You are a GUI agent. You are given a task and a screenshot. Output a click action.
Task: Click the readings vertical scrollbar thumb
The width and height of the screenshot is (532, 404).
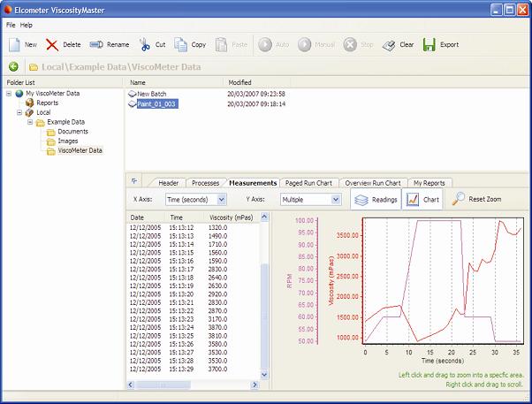pyautogui.click(x=264, y=315)
